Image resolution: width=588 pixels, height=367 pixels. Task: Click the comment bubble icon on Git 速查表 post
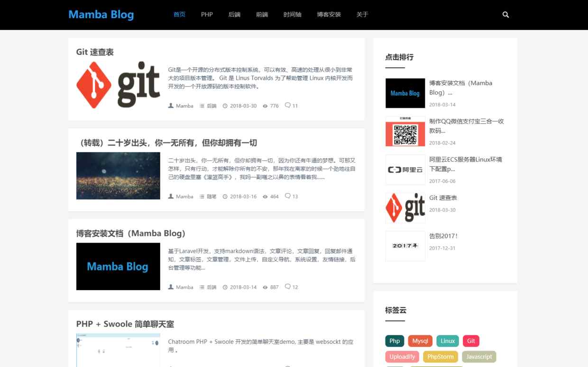pyautogui.click(x=287, y=105)
